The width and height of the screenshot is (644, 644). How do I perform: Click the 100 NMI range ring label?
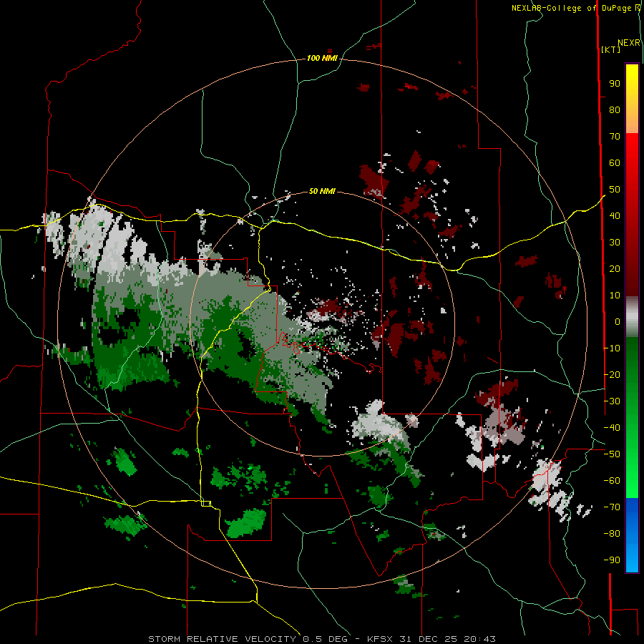point(322,59)
